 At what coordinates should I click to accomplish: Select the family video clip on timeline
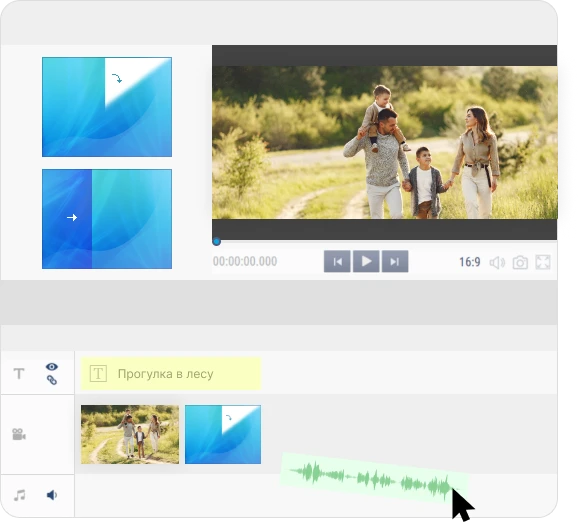(130, 434)
